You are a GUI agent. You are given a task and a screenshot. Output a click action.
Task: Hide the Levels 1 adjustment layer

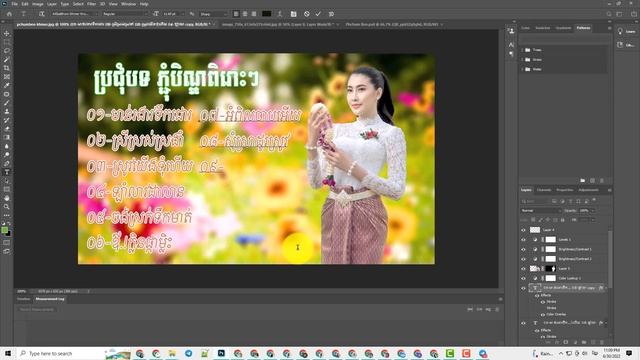(523, 240)
